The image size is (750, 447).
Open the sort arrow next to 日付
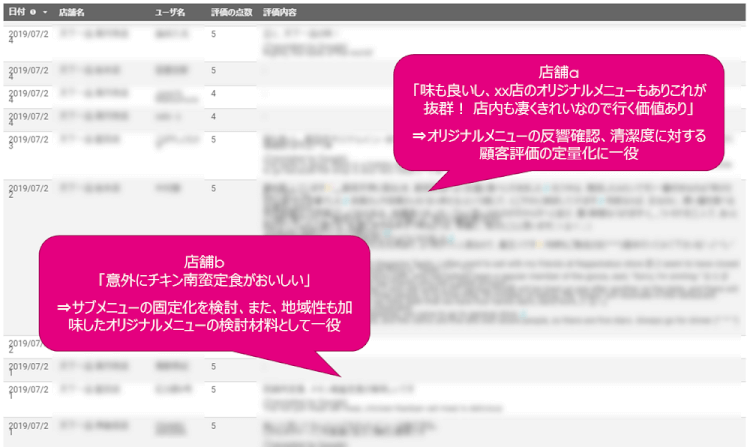click(x=45, y=12)
